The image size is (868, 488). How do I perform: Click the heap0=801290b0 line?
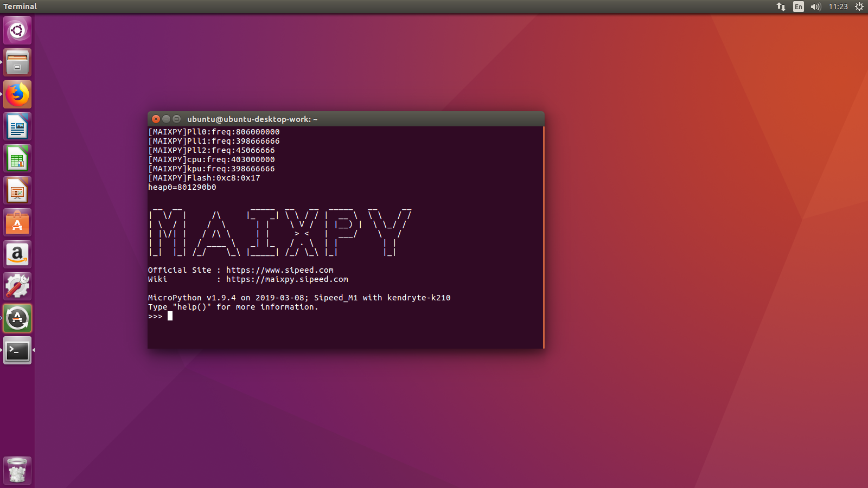[x=182, y=187]
